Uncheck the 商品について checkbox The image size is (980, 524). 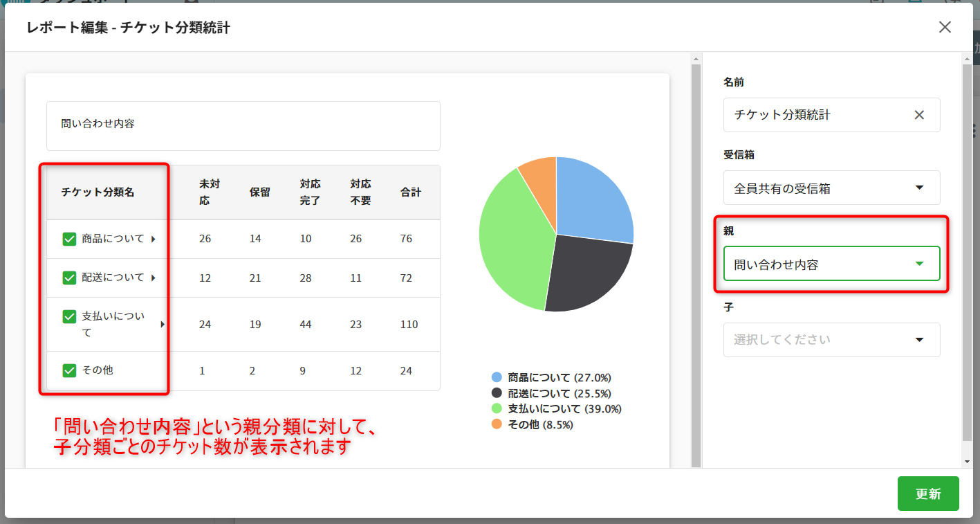pyautogui.click(x=69, y=239)
